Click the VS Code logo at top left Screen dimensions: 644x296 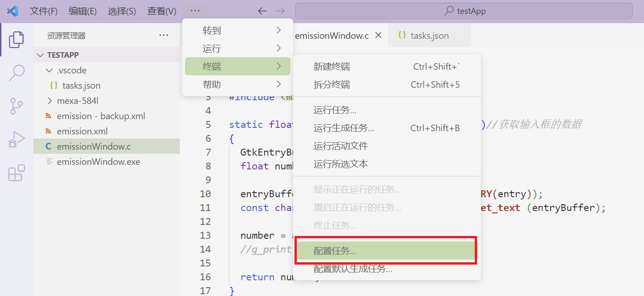(12, 11)
